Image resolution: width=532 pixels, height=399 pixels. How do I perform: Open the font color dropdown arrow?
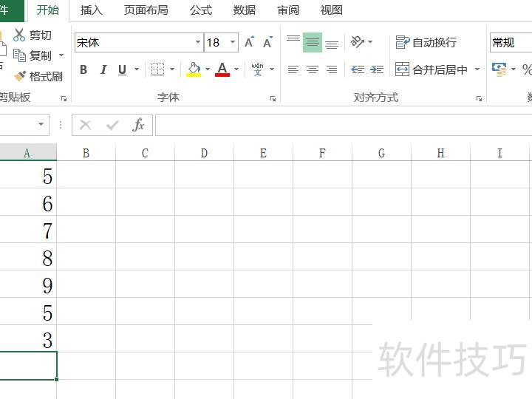point(236,69)
